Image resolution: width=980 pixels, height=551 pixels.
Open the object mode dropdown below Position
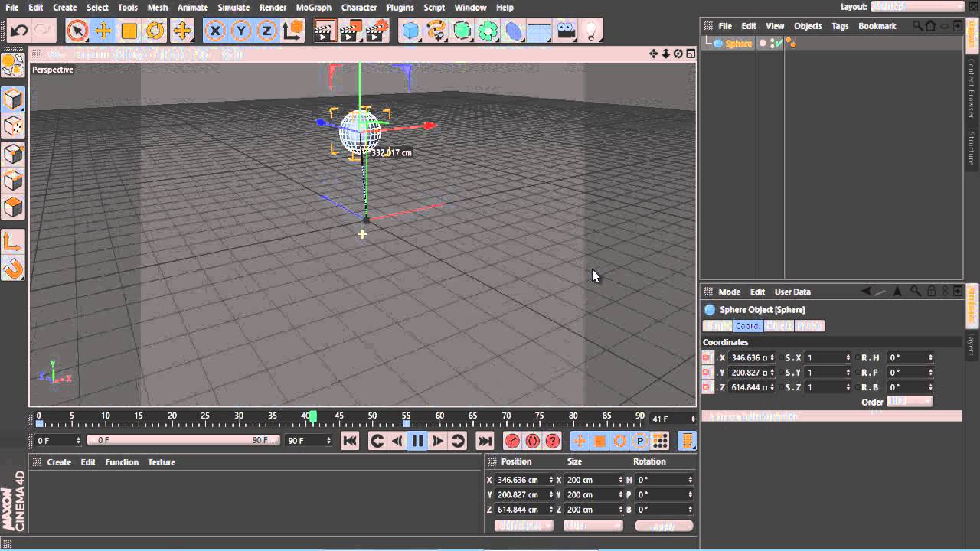tap(524, 526)
